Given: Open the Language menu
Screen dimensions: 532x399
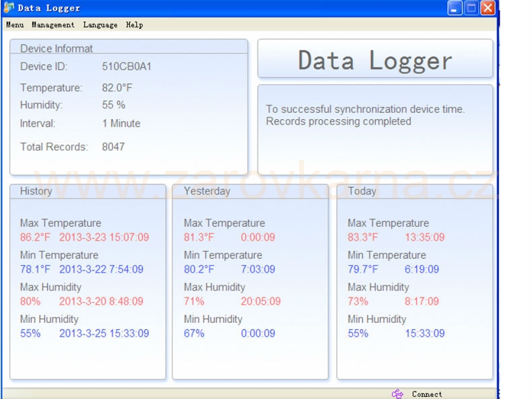Looking at the screenshot, I should pos(100,25).
